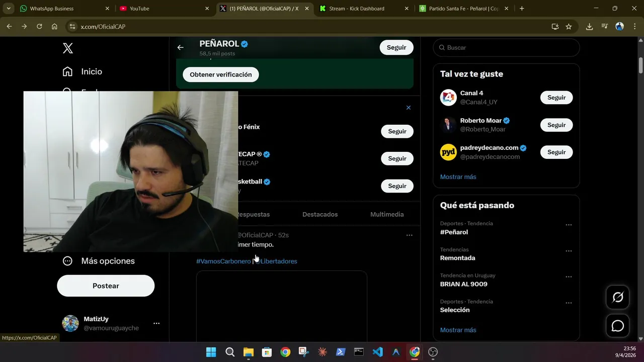Open post options for OficialCAP tweet
This screenshot has width=644, height=362.
409,235
